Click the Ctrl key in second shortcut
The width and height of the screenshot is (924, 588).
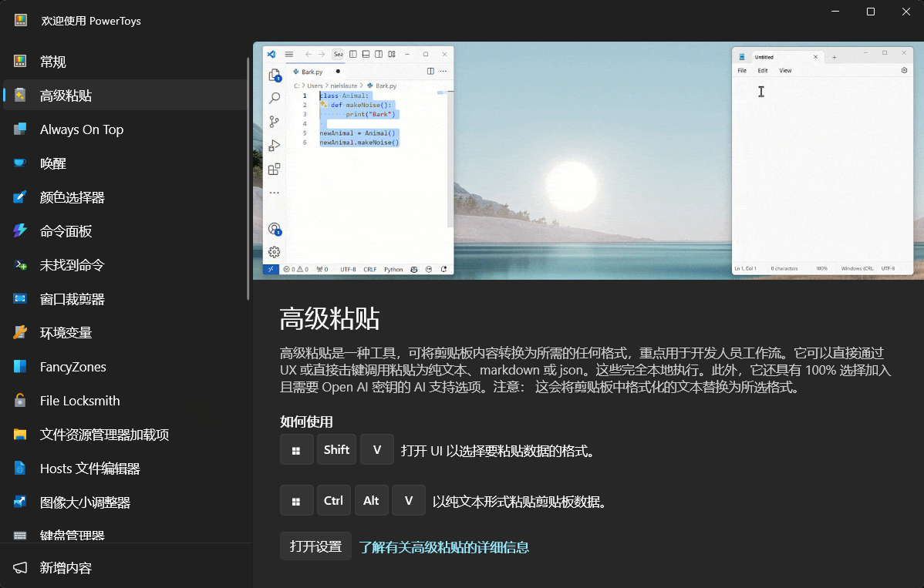333,500
